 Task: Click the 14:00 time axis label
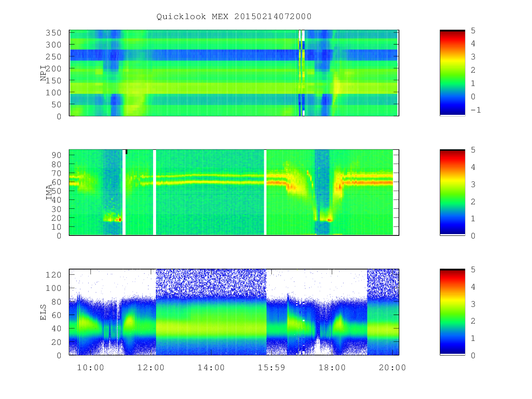point(211,368)
